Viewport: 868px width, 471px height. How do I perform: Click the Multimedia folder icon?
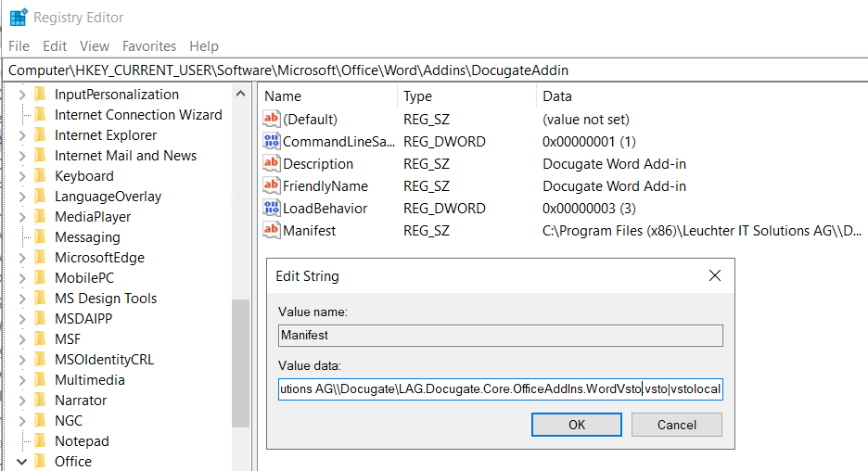pyautogui.click(x=41, y=380)
